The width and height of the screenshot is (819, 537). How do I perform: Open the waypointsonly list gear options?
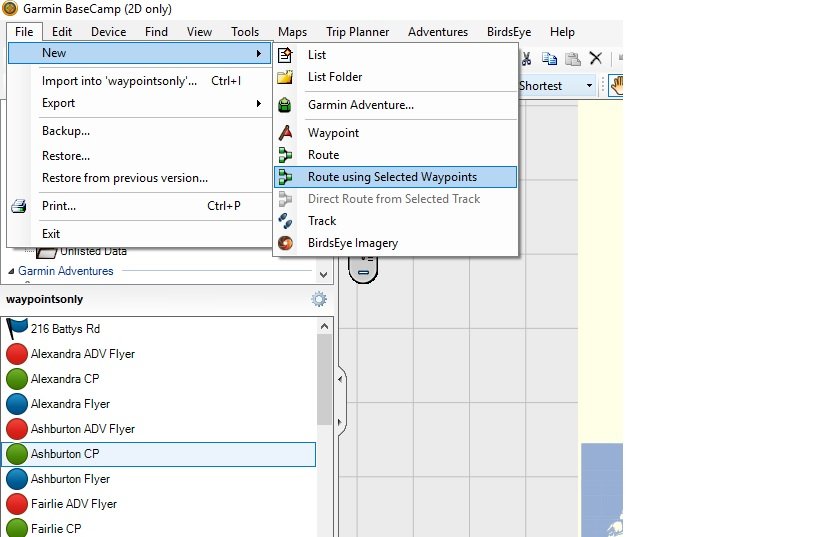tap(319, 299)
